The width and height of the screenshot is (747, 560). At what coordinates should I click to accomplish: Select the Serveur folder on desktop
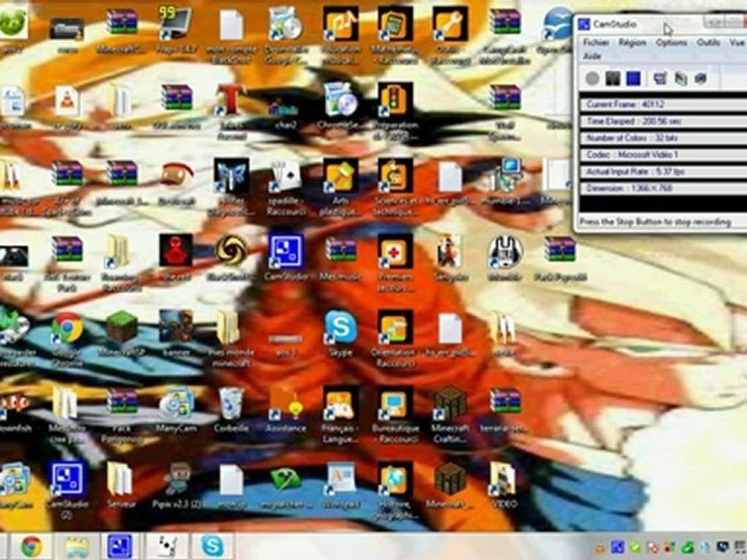click(x=121, y=485)
